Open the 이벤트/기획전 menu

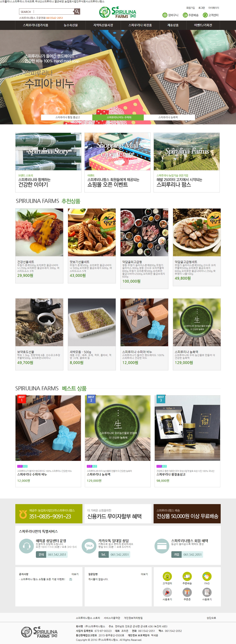pyautogui.click(x=203, y=25)
